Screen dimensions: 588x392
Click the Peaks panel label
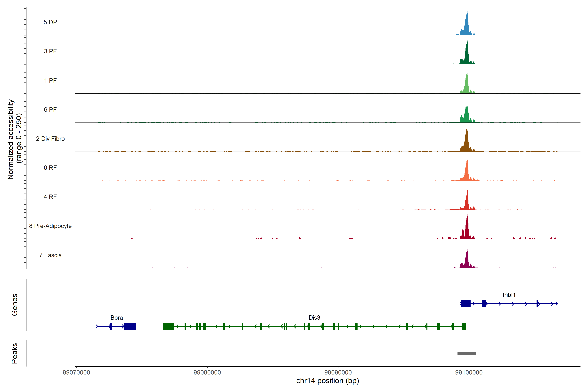[x=15, y=353]
